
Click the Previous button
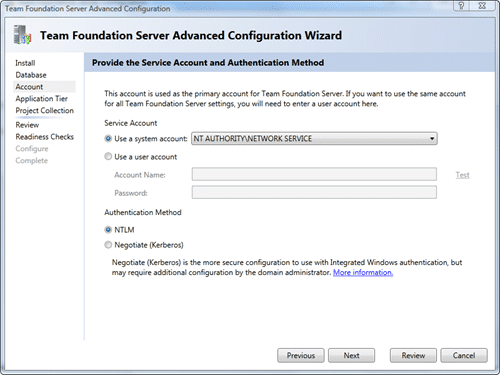point(301,356)
